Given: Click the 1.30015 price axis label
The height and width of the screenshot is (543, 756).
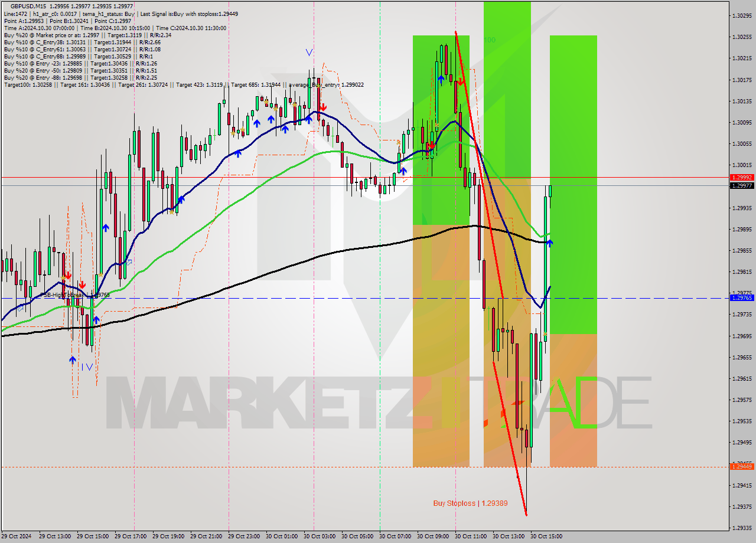Looking at the screenshot, I should (742, 165).
